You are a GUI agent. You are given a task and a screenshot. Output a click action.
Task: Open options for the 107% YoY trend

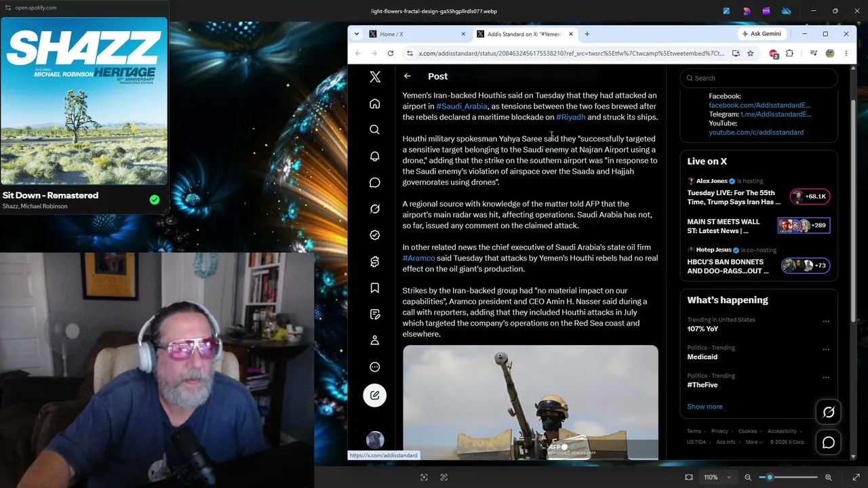pyautogui.click(x=826, y=321)
